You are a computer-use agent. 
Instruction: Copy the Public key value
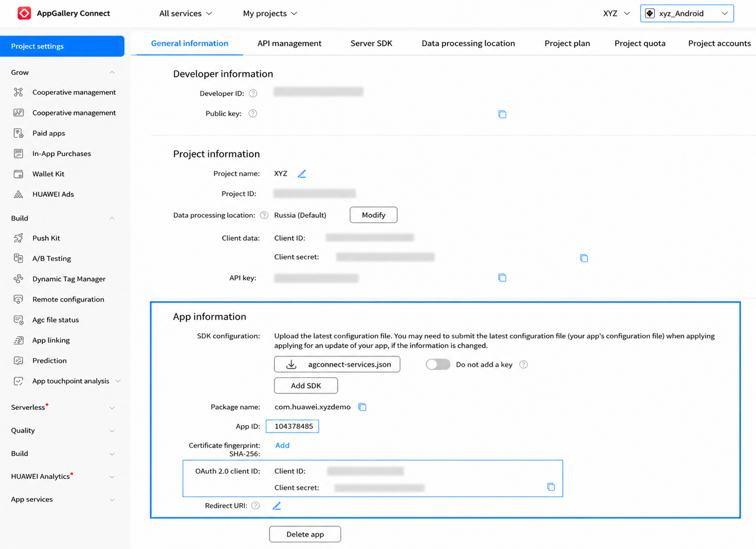point(502,114)
